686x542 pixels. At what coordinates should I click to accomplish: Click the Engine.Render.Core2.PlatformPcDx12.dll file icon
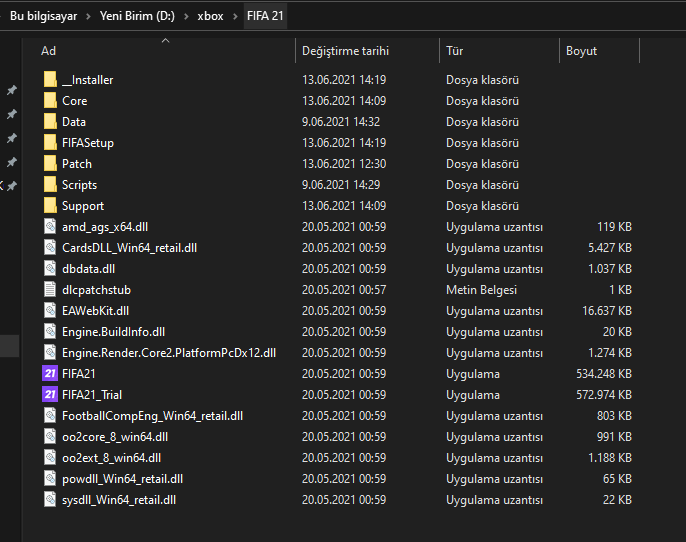pyautogui.click(x=50, y=353)
